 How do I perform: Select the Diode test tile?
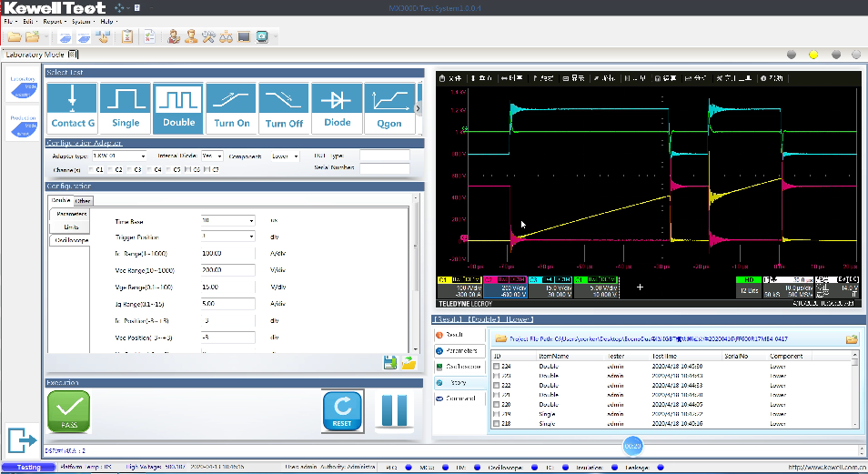(x=337, y=108)
